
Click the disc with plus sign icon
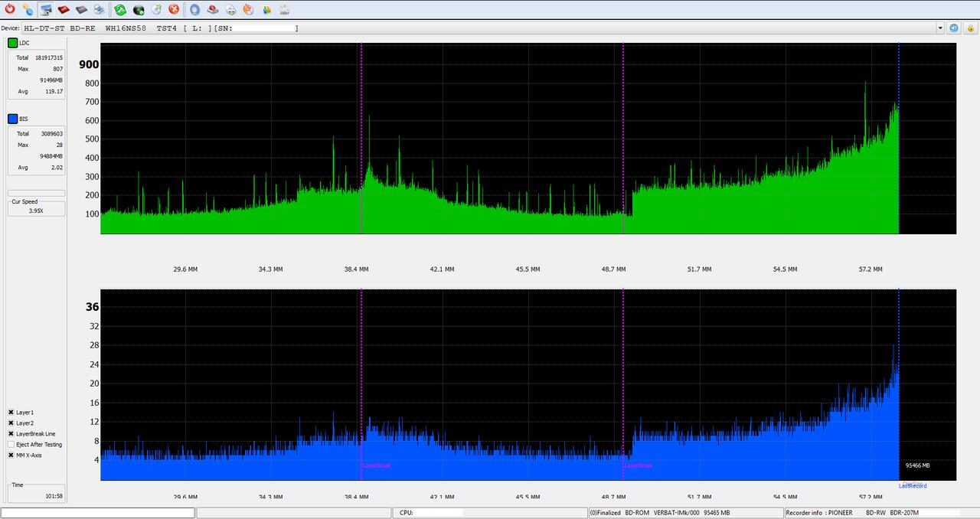coord(230,10)
